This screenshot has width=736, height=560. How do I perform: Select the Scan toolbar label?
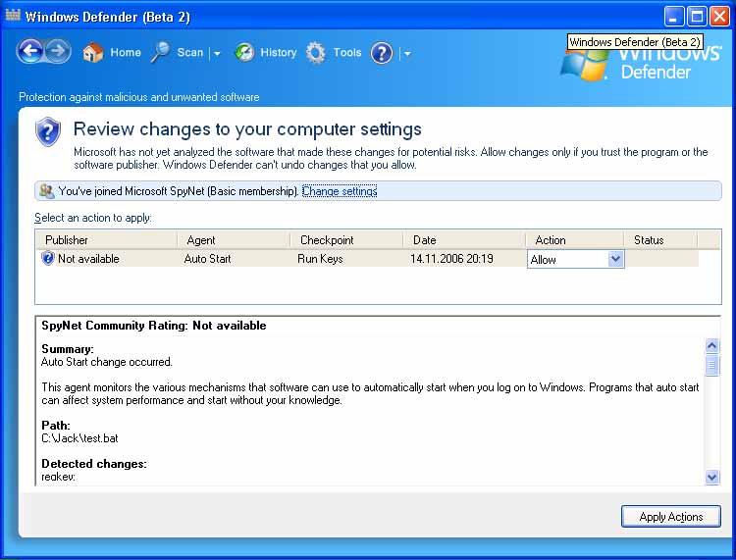190,53
